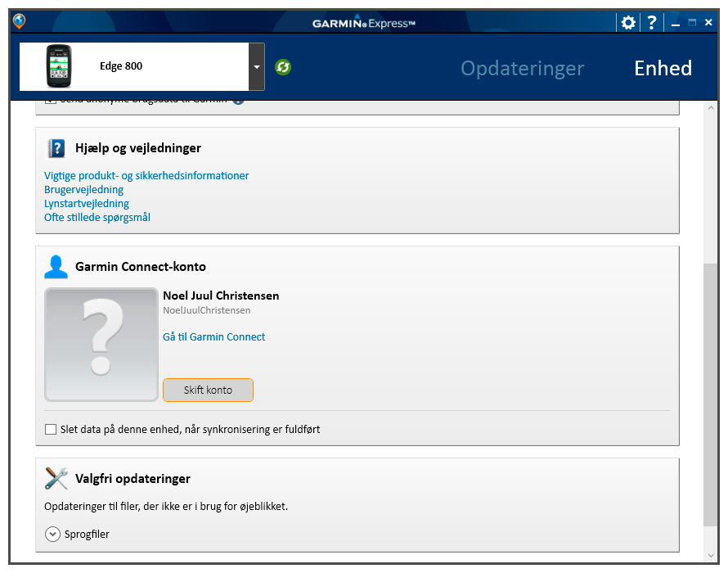The height and width of the screenshot is (573, 728).
Task: Click the Edge 800 device name
Action: pos(121,66)
